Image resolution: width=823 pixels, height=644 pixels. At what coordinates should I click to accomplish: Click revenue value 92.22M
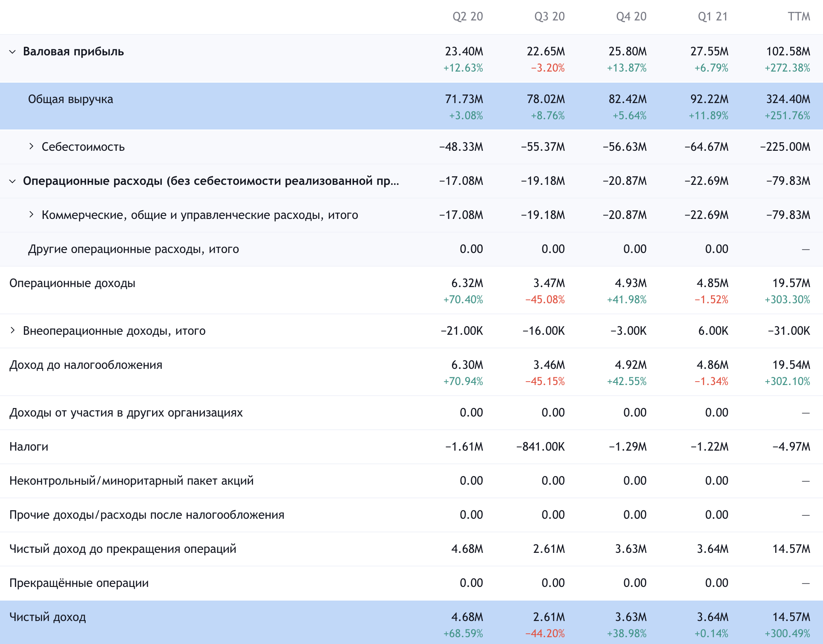709,99
